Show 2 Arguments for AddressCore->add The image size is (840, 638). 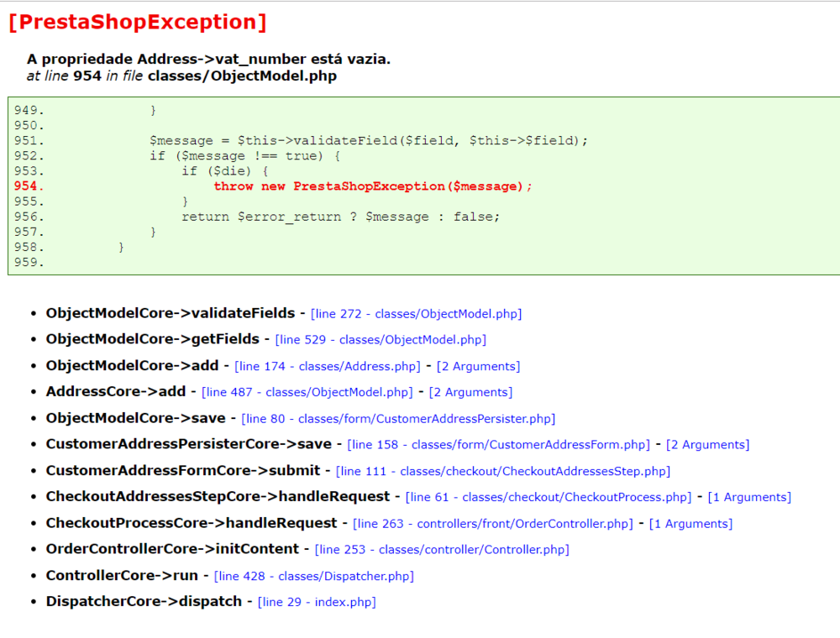pos(470,392)
